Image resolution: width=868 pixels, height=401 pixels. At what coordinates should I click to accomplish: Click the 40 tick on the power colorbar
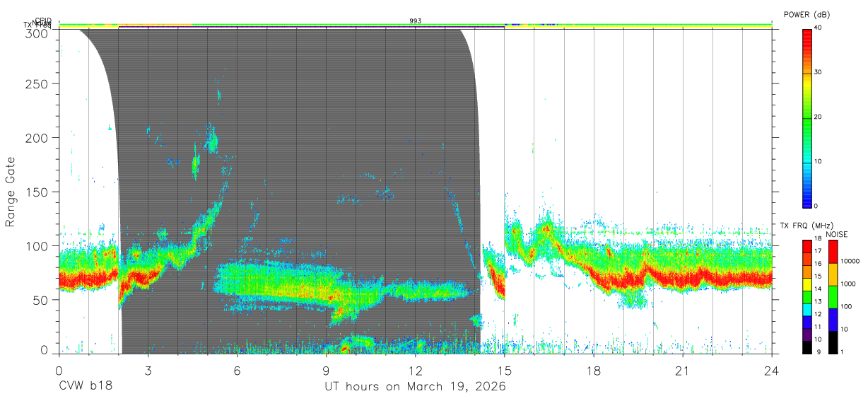coord(819,28)
